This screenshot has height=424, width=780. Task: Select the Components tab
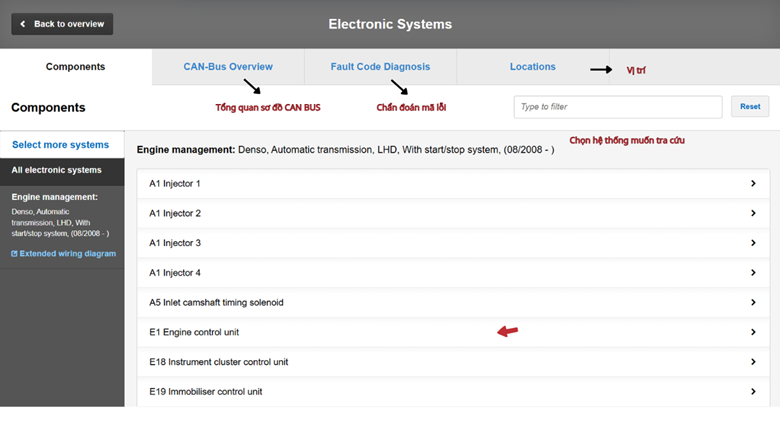pos(75,67)
